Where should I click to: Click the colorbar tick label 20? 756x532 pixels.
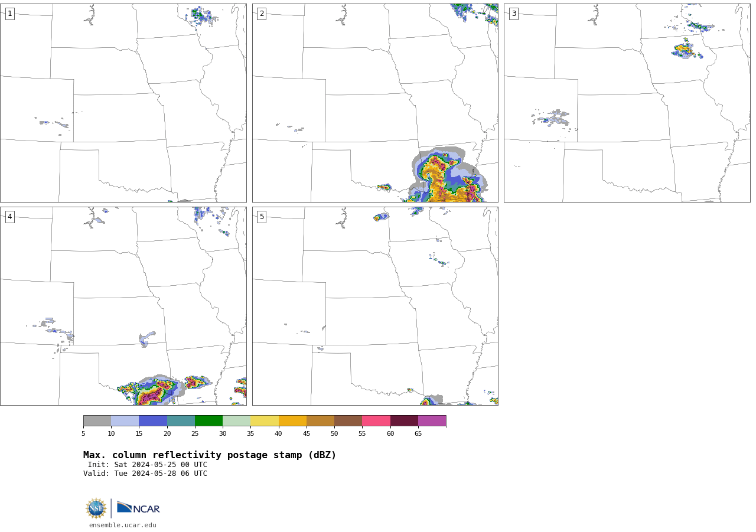click(167, 433)
